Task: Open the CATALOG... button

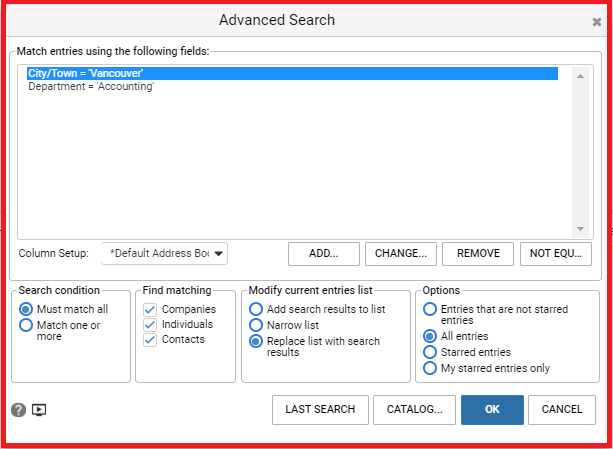Action: point(414,410)
